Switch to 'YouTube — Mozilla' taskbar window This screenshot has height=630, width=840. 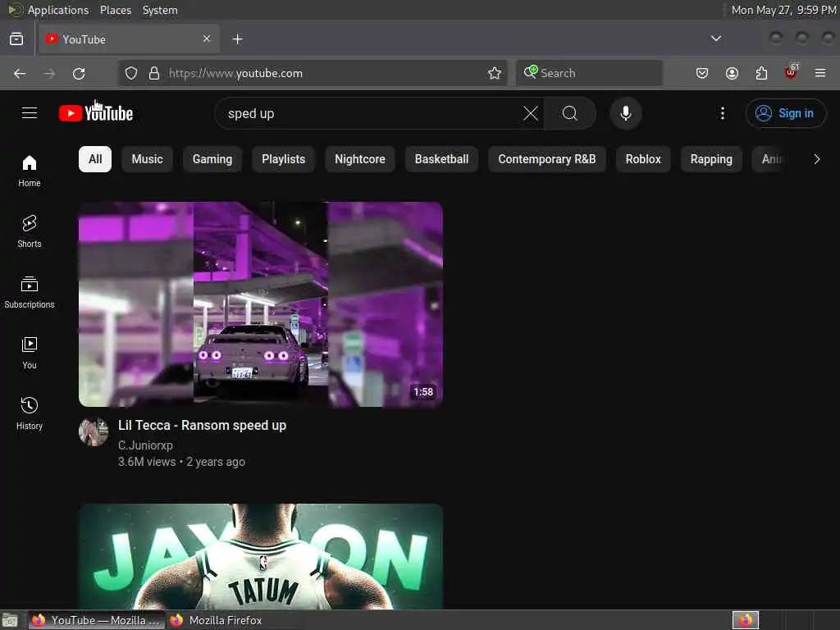(x=97, y=620)
